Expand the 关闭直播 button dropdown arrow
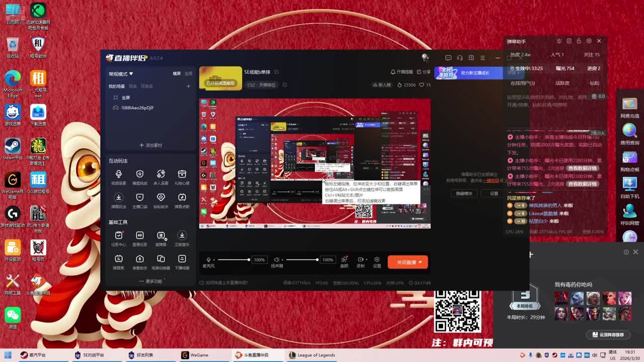The width and height of the screenshot is (644, 362). pyautogui.click(x=421, y=262)
